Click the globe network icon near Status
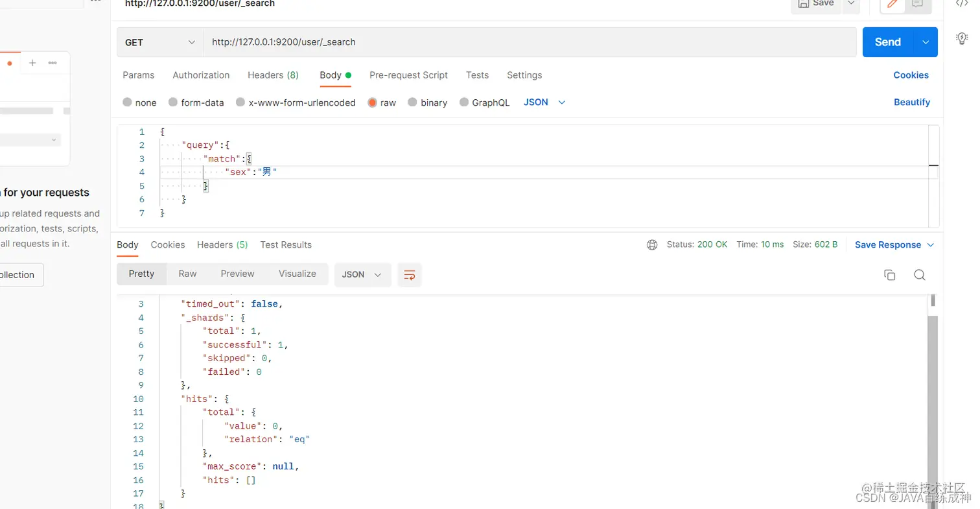This screenshot has height=509, width=980. tap(652, 245)
